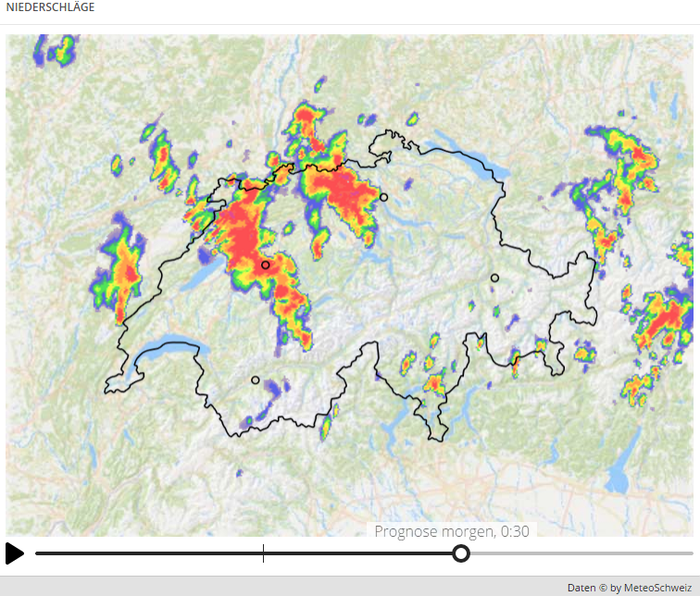Image resolution: width=700 pixels, height=596 pixels.
Task: Select the city marker beside the northern storm cell
Action: (383, 197)
